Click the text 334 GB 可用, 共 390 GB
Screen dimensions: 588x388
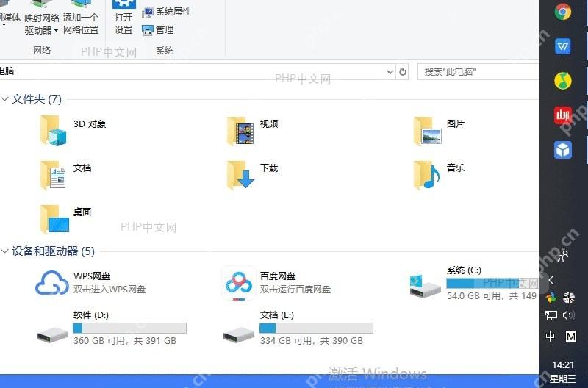(x=311, y=340)
